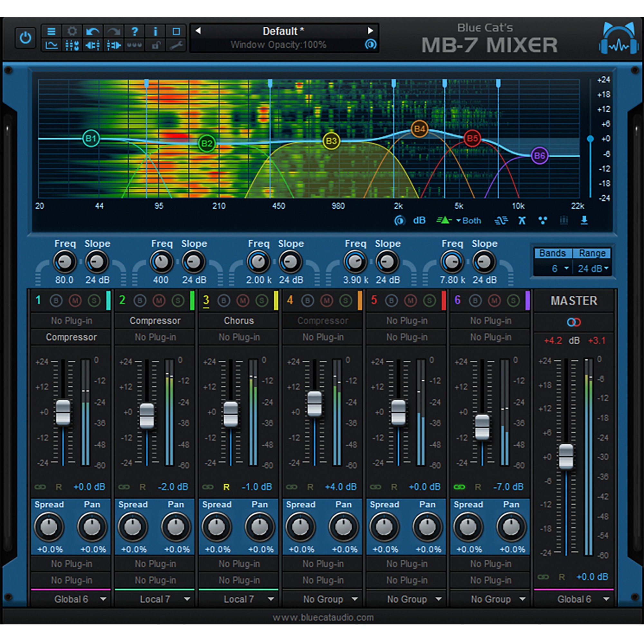Image resolution: width=644 pixels, height=644 pixels.
Task: Click the info 'i' icon
Action: (155, 31)
